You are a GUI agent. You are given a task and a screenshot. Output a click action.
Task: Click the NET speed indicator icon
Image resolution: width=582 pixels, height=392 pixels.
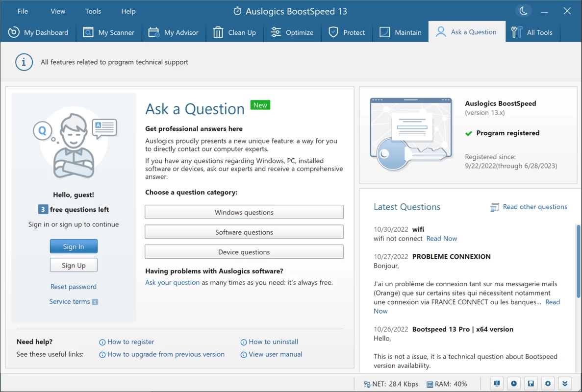click(367, 384)
